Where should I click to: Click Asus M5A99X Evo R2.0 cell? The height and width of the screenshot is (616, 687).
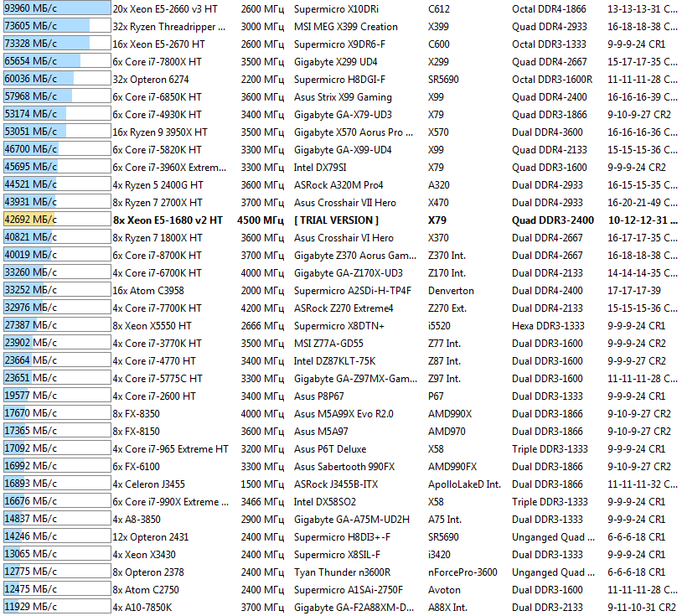tap(344, 414)
